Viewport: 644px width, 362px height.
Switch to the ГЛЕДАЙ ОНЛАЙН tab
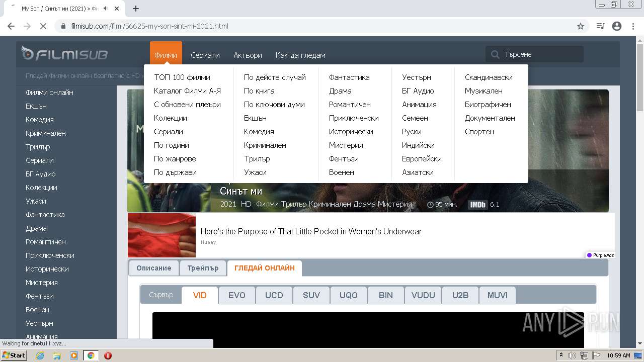pos(265,268)
